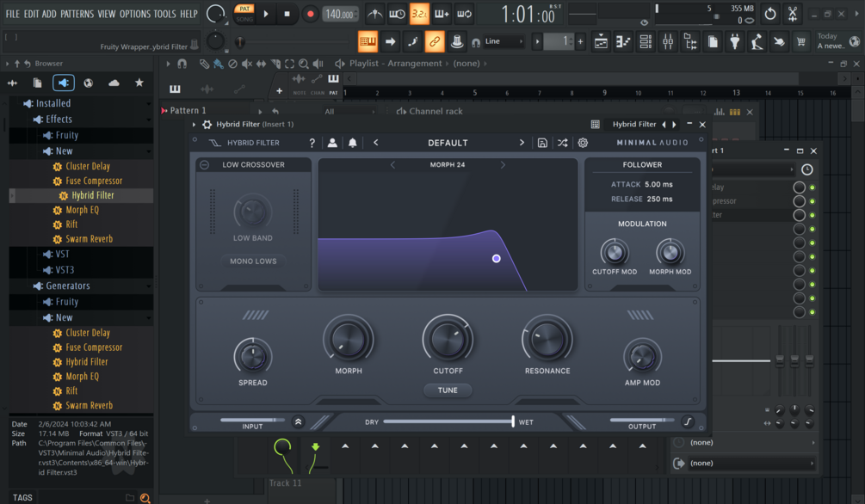Click the record button
Viewport: 865px width, 504px height.
[x=310, y=14]
